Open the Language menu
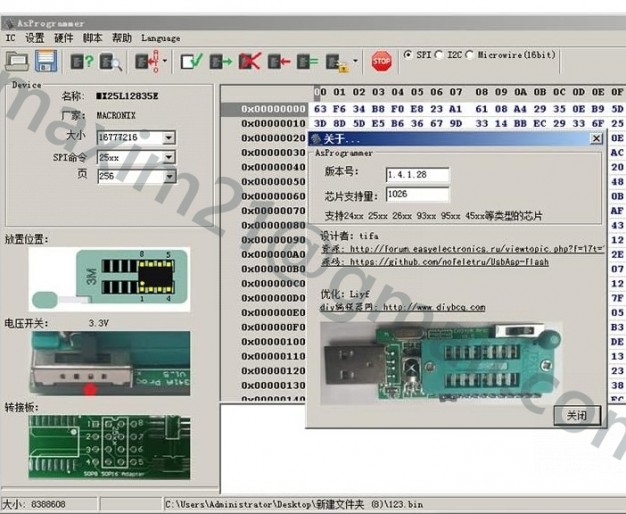626x514 pixels. pos(161,38)
